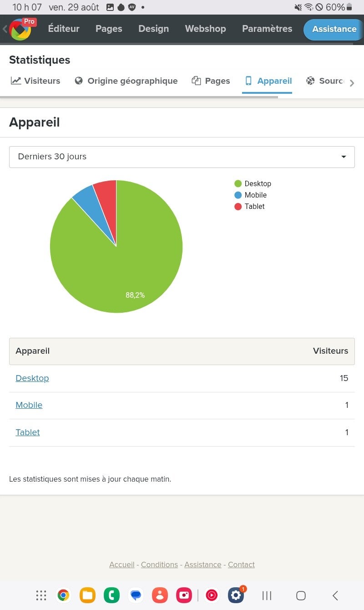
Task: Go to Webshop in top menu
Action: tap(205, 29)
